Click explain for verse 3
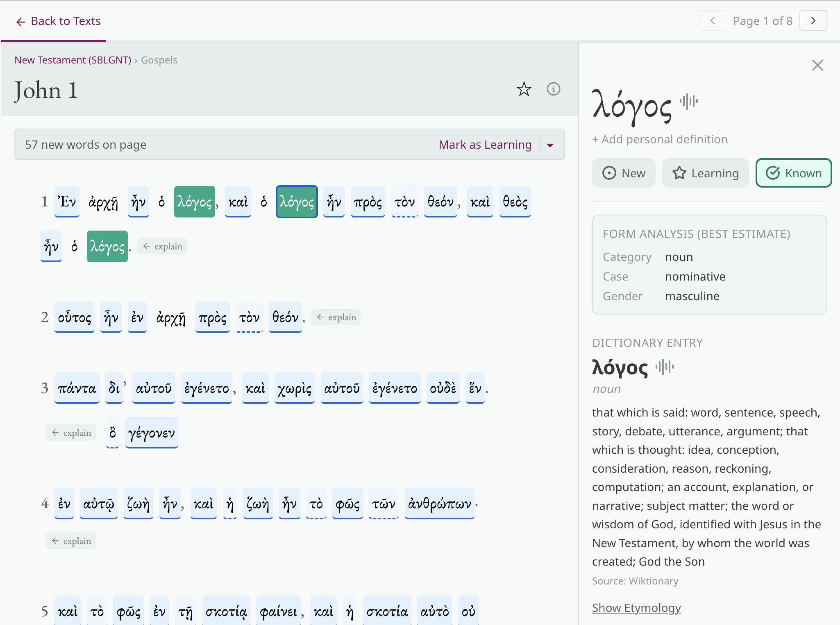The width and height of the screenshot is (840, 625). (71, 433)
